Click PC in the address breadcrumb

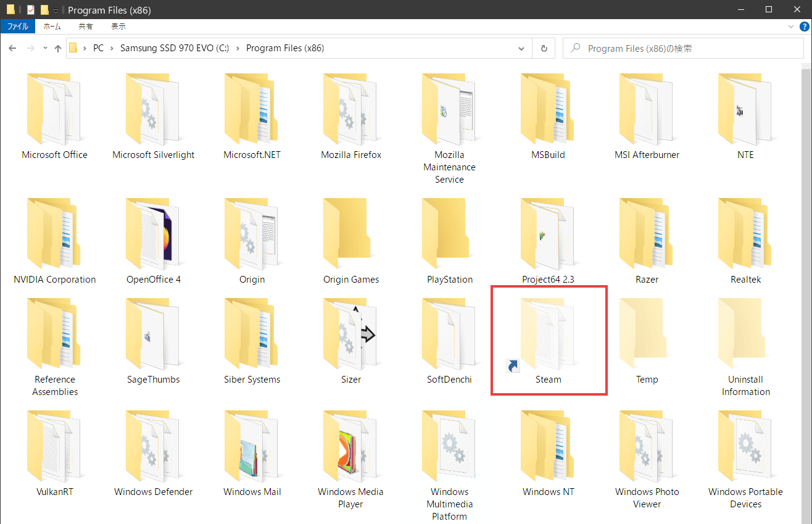pyautogui.click(x=98, y=48)
